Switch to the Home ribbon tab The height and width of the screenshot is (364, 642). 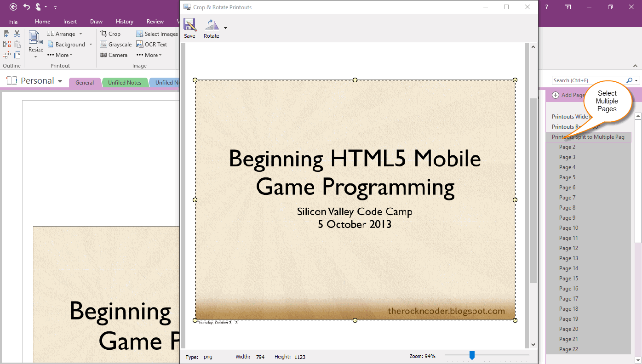43,22
